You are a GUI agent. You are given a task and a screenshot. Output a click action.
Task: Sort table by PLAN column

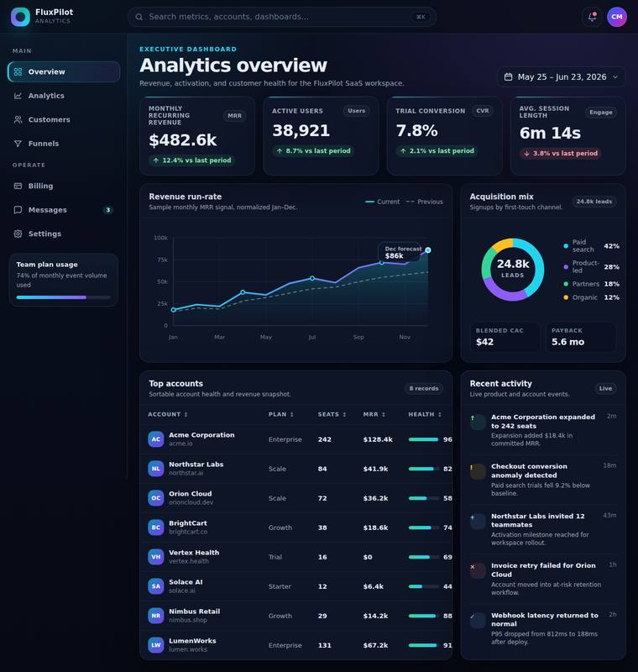[x=281, y=414]
